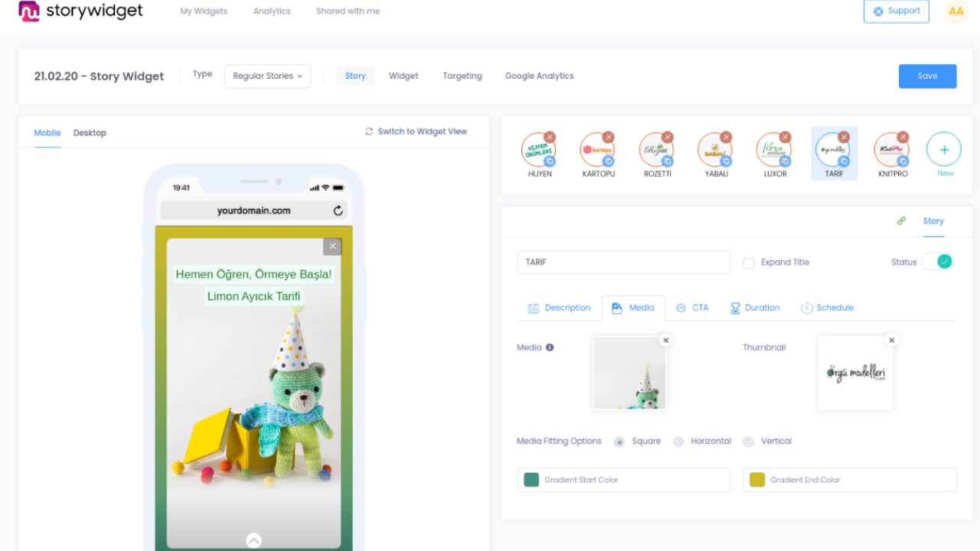Click the reload icon in phone address bar

tap(338, 210)
